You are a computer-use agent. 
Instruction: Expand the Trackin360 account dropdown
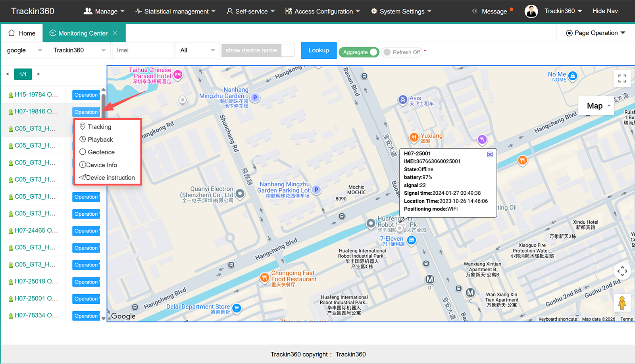tap(563, 11)
